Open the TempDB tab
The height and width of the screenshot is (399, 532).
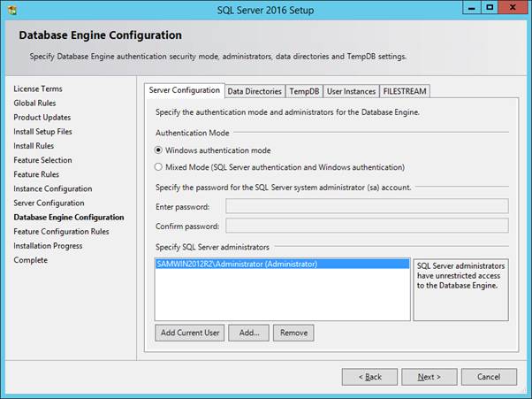point(304,91)
